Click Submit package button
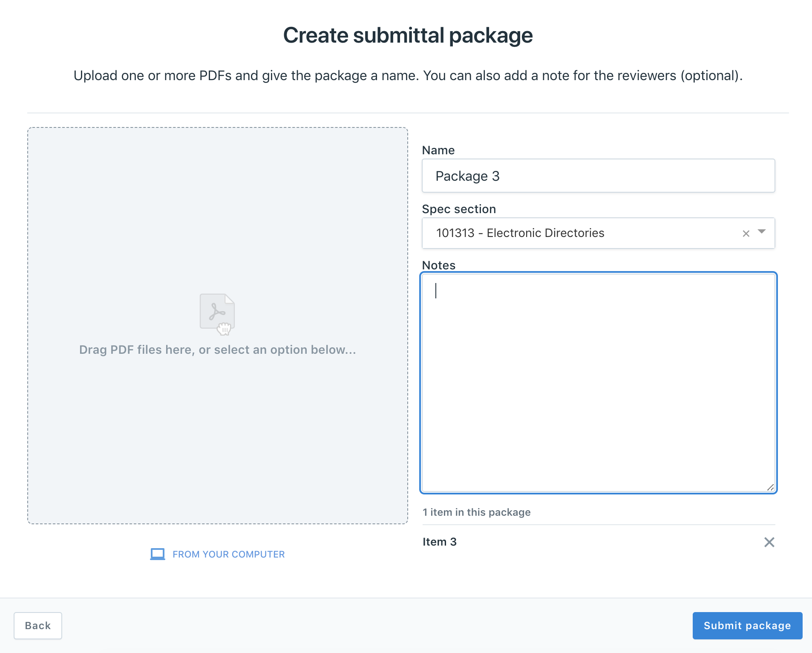The width and height of the screenshot is (812, 653). pyautogui.click(x=747, y=626)
